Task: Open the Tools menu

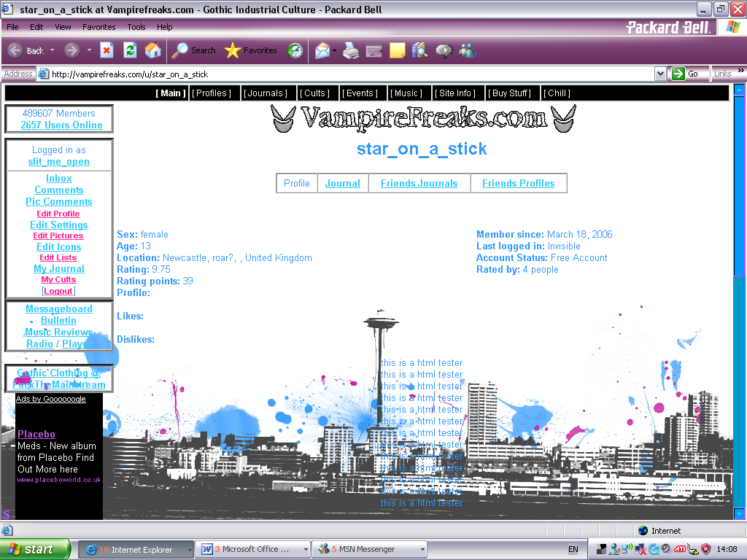Action: (x=136, y=27)
